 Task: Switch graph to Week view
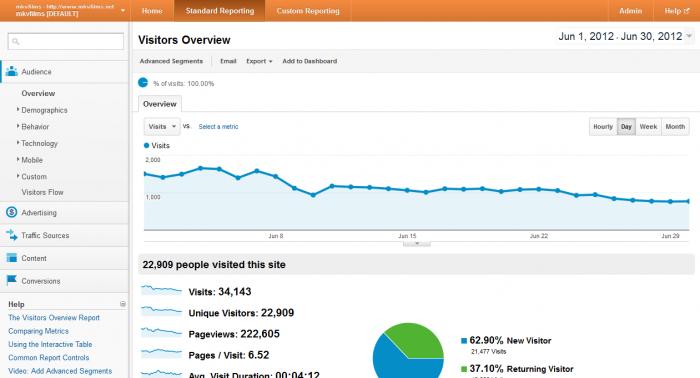[x=648, y=127]
